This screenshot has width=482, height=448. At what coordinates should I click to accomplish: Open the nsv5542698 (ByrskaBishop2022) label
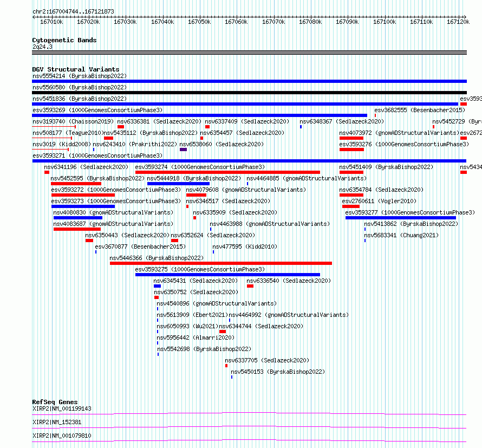pyautogui.click(x=204, y=349)
